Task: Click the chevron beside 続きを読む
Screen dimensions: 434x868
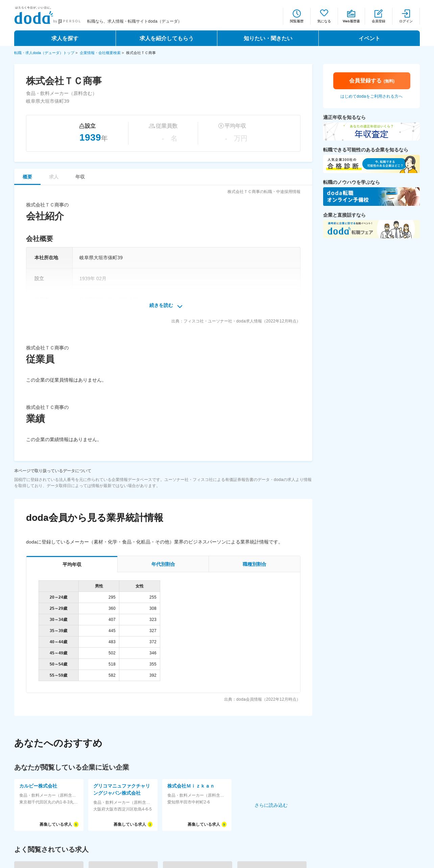Action: click(x=180, y=306)
